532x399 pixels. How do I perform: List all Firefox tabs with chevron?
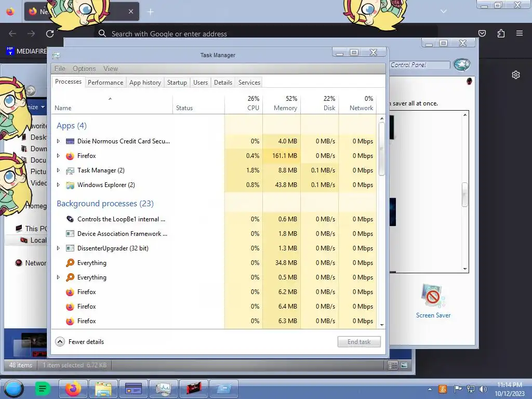[x=444, y=11]
